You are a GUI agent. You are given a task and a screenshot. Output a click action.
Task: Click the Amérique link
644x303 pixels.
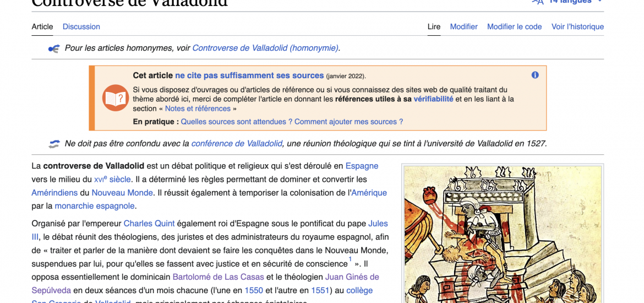pyautogui.click(x=369, y=193)
